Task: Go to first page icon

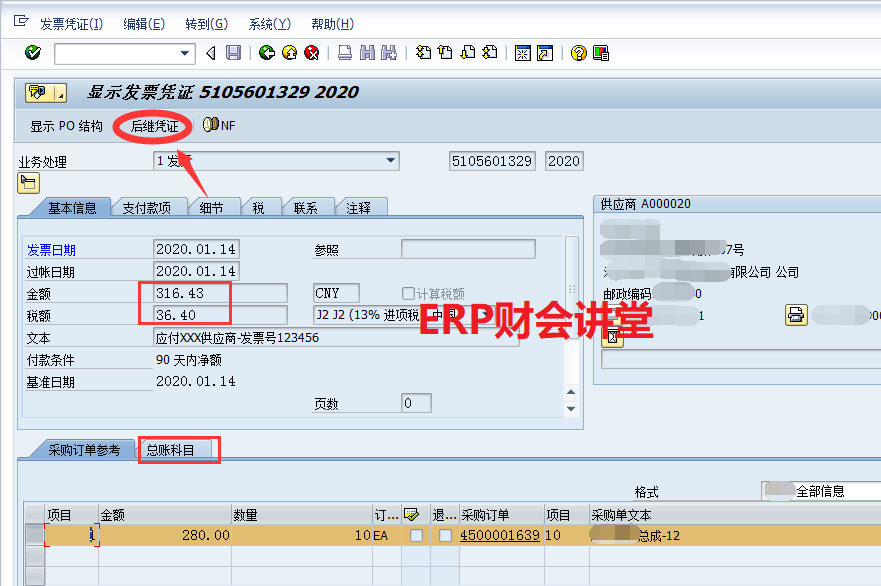Action: (423, 53)
